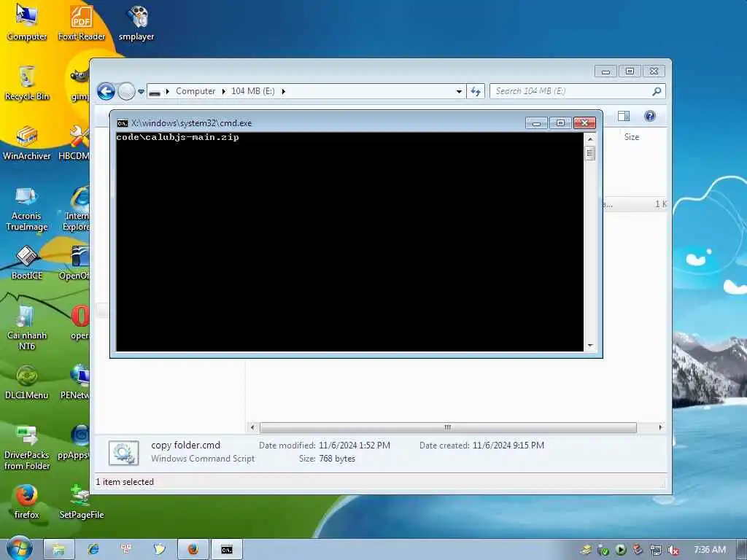Screen dimensions: 747x560
Task: Open the Computer desktop icon
Action: tap(27, 23)
